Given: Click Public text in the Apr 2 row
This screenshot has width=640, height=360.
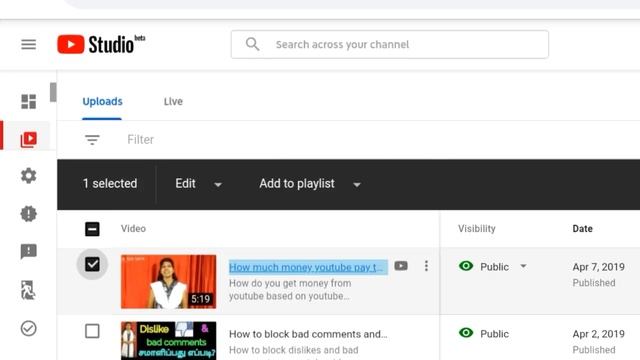Looking at the screenshot, I should [x=494, y=334].
